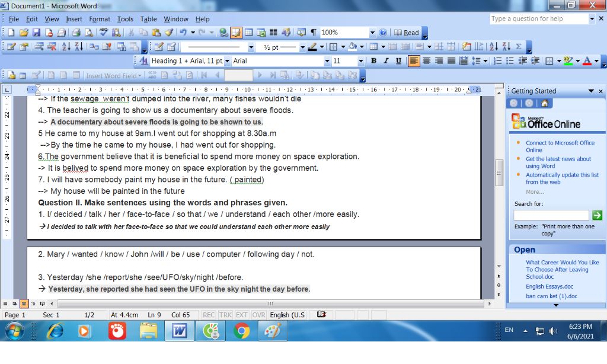The height and width of the screenshot is (364, 607).
Task: Open a file with the folder icon
Action: (x=24, y=33)
